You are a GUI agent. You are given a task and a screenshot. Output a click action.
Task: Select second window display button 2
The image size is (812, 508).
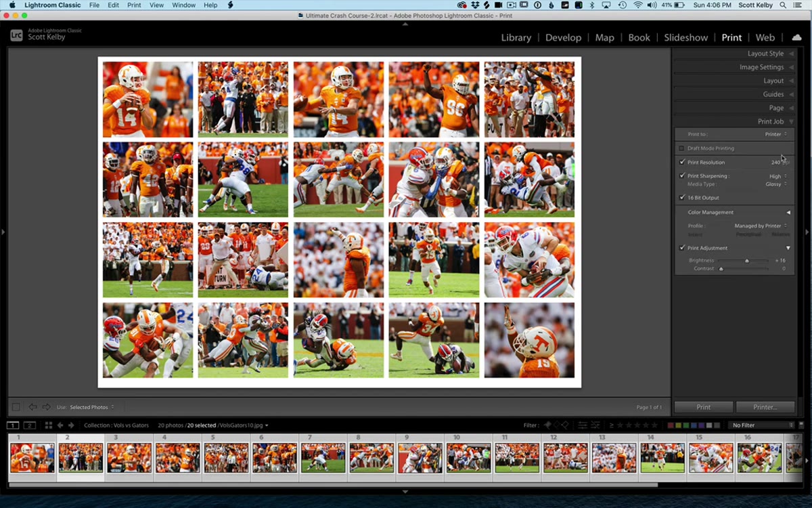29,425
